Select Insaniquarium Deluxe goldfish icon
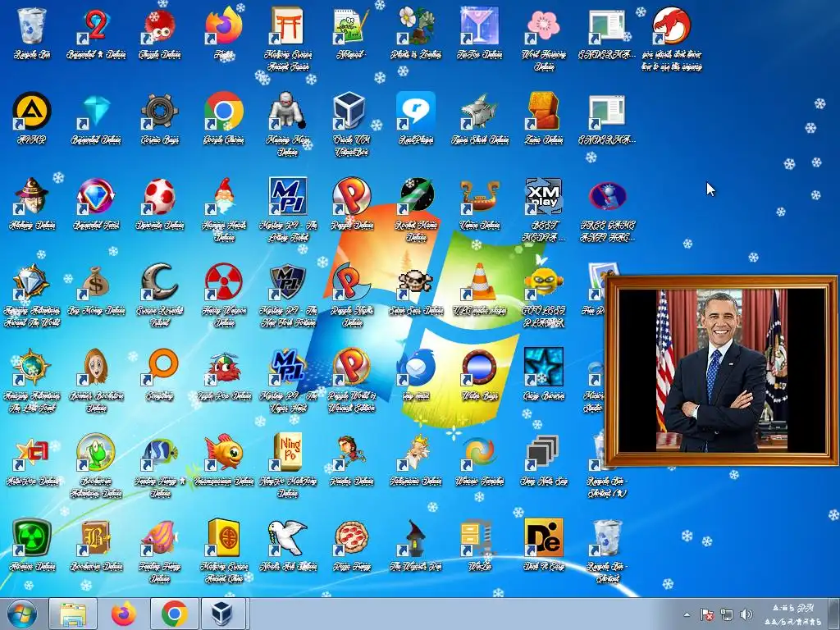Image resolution: width=840 pixels, height=630 pixels. pyautogui.click(x=223, y=452)
